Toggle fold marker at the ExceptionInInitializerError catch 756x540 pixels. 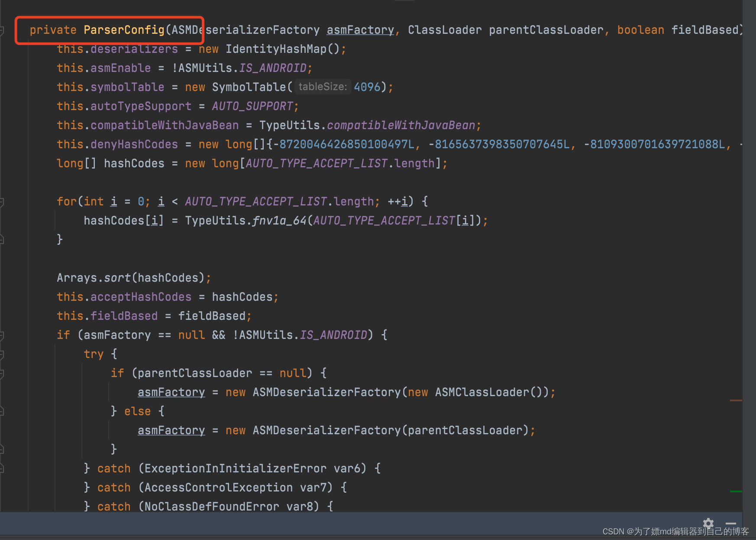coord(2,468)
